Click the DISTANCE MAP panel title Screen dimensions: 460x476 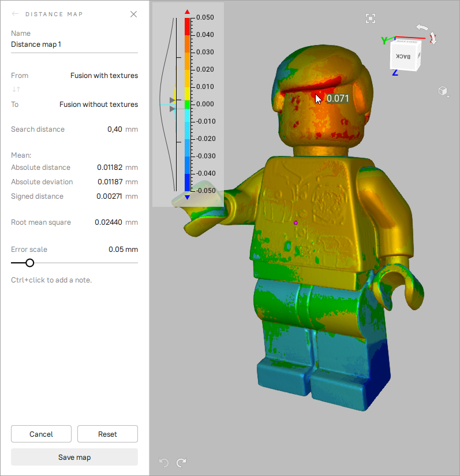point(54,14)
